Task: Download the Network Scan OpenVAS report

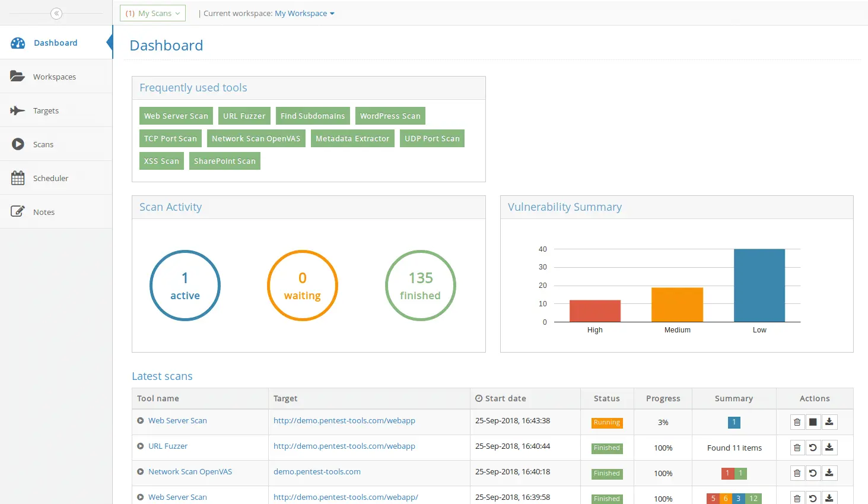Action: click(829, 473)
